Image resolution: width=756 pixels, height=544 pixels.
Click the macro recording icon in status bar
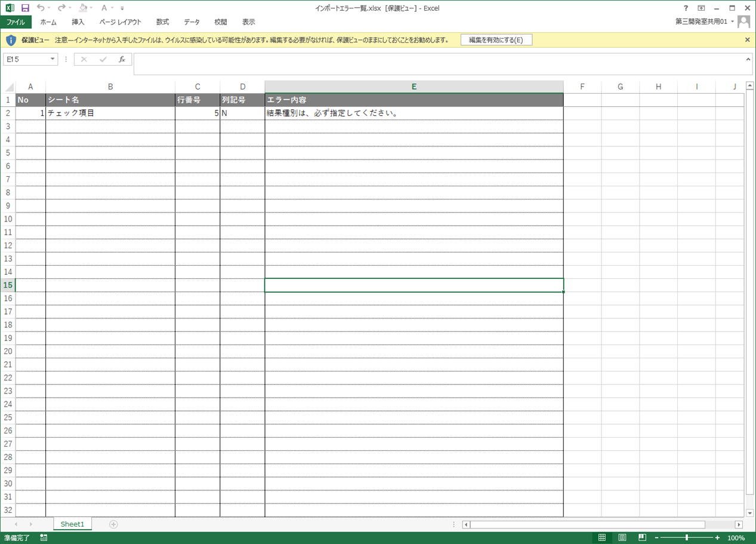(x=44, y=538)
